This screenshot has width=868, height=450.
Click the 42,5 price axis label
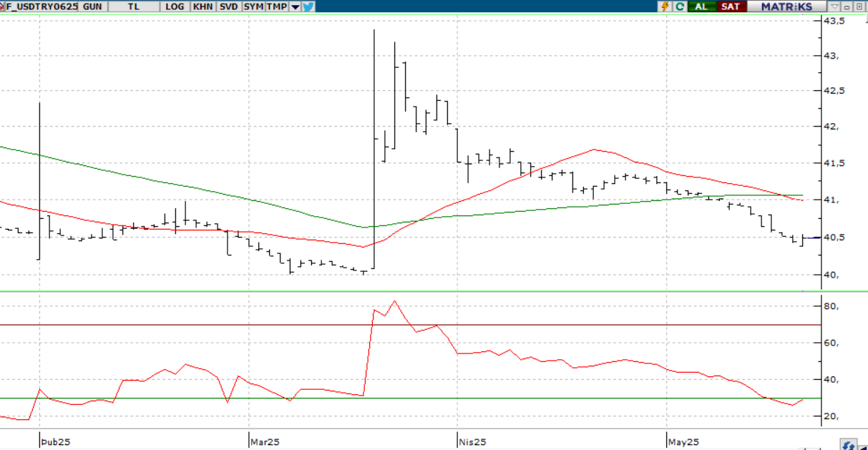(834, 91)
